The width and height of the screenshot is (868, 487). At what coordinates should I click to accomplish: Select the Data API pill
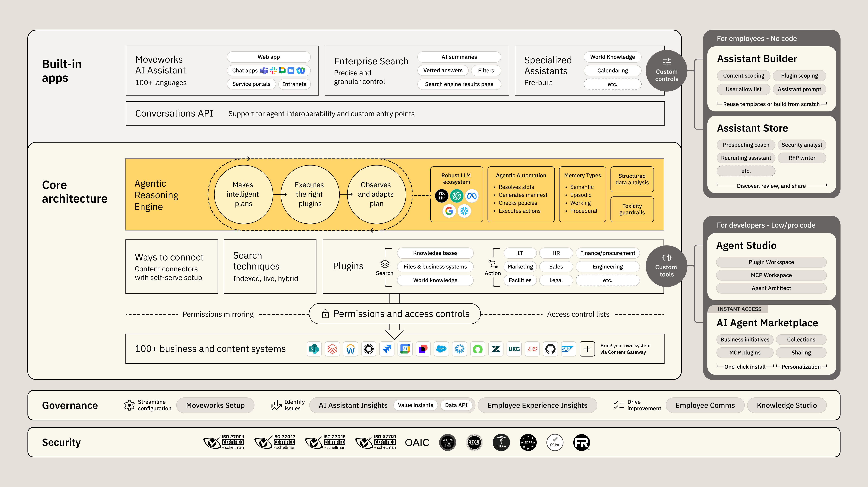click(456, 405)
